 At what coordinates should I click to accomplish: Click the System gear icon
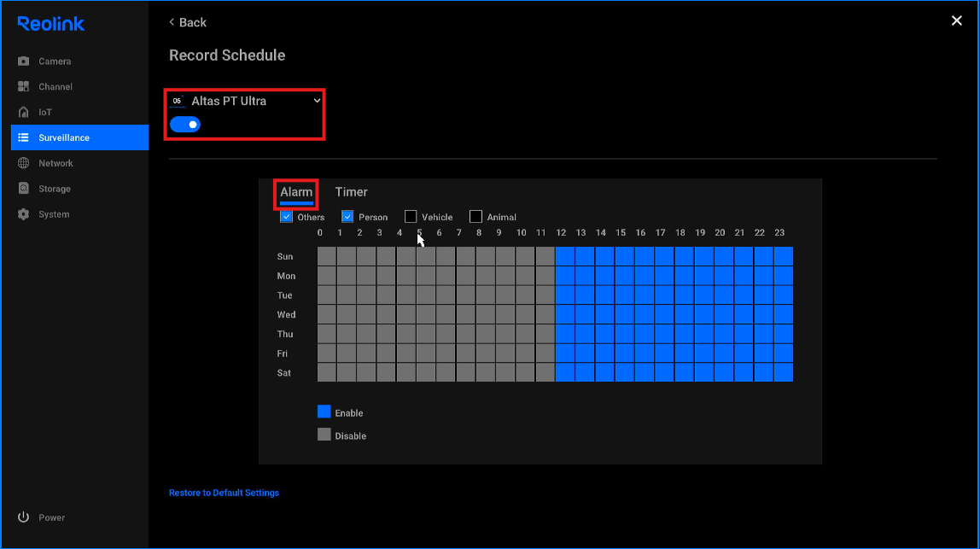click(x=24, y=214)
